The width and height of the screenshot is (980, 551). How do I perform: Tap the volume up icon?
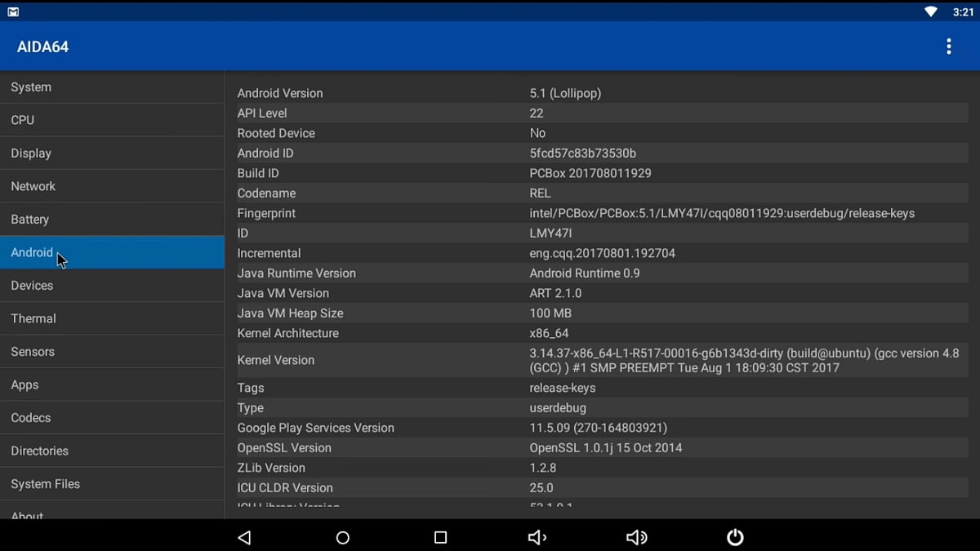pos(636,537)
